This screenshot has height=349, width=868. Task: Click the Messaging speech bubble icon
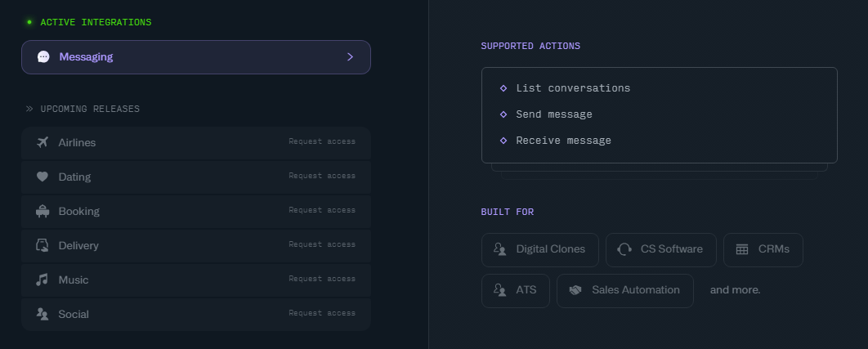(43, 57)
